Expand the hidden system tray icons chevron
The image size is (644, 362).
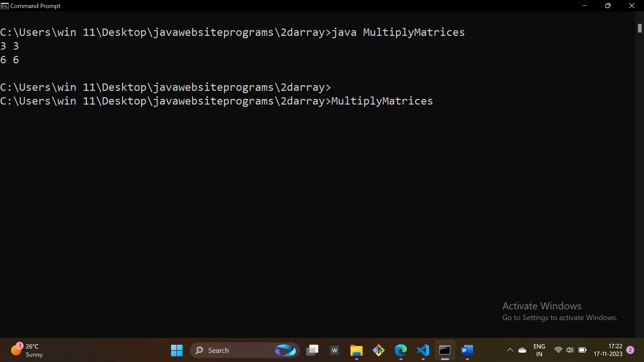tap(510, 350)
